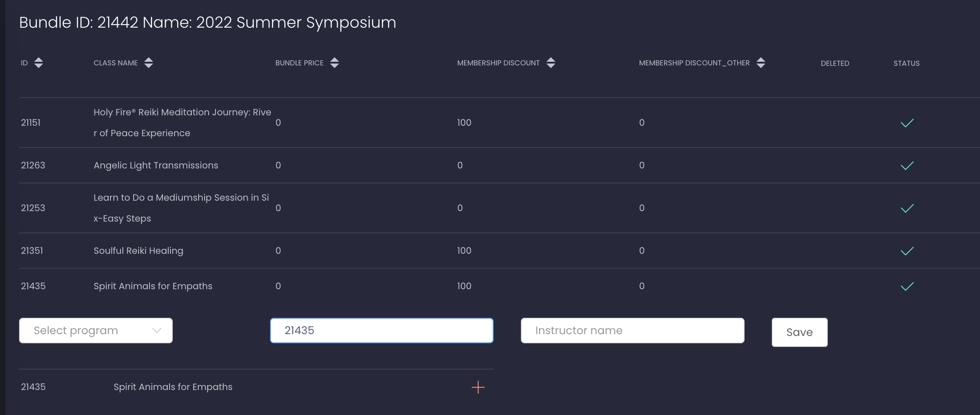Select Spirit Animals for Empaths search result
The height and width of the screenshot is (415, 980).
[x=173, y=387]
